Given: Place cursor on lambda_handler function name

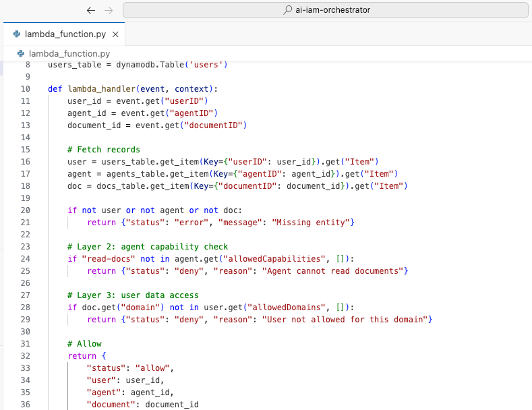Looking at the screenshot, I should (x=101, y=89).
